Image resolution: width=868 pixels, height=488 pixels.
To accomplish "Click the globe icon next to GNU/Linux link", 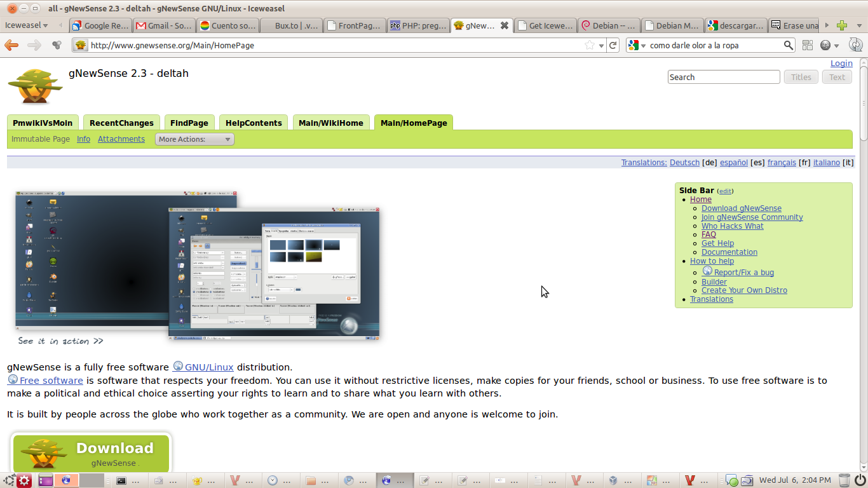I will pyautogui.click(x=178, y=366).
